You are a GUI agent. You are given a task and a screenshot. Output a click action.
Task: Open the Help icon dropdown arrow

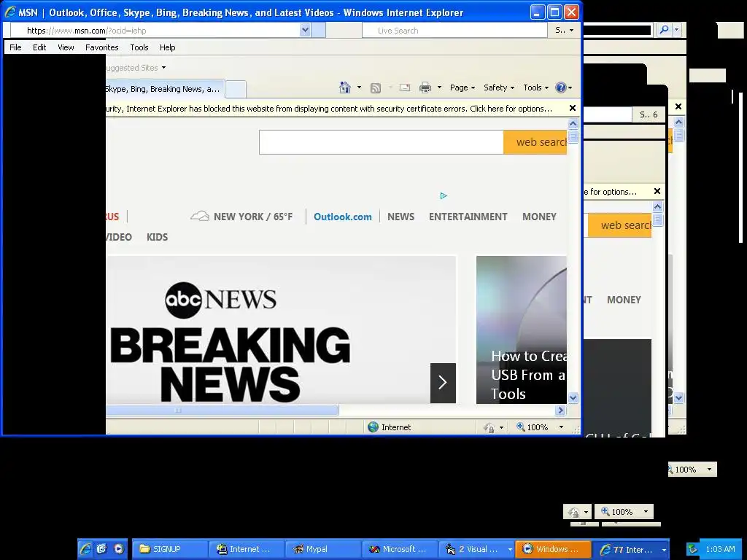click(570, 87)
